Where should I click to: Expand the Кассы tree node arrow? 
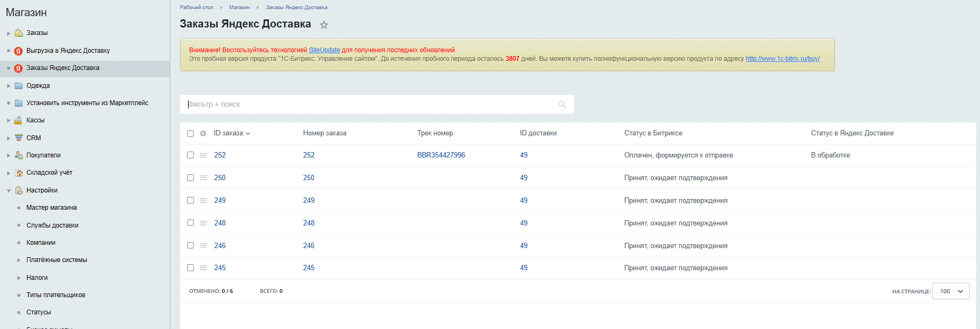(9, 121)
